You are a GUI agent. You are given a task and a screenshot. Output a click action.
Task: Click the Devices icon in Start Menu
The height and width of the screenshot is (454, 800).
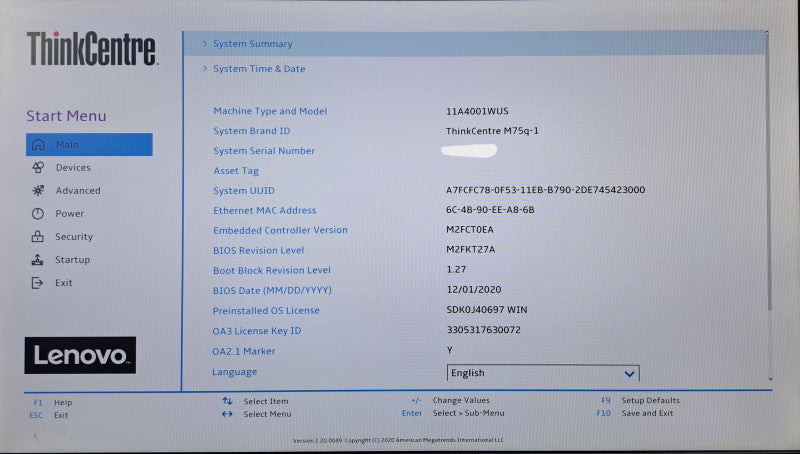pos(38,167)
